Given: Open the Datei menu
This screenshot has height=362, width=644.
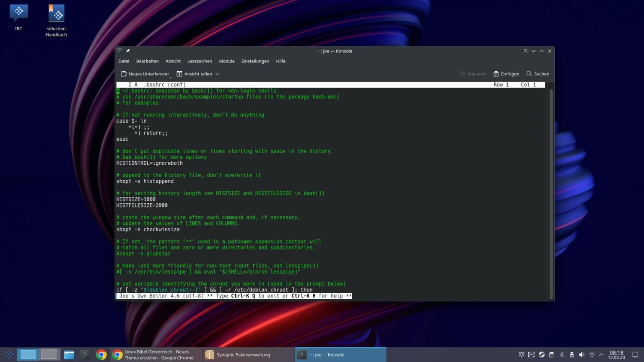Looking at the screenshot, I should 124,61.
